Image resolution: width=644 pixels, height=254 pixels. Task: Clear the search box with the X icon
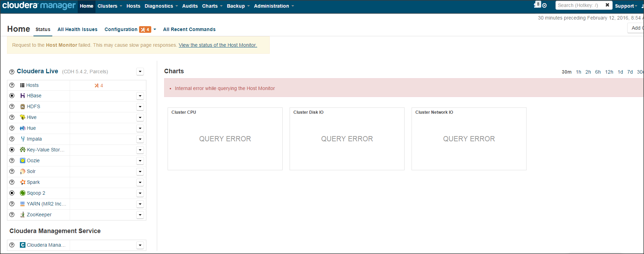[x=607, y=5]
